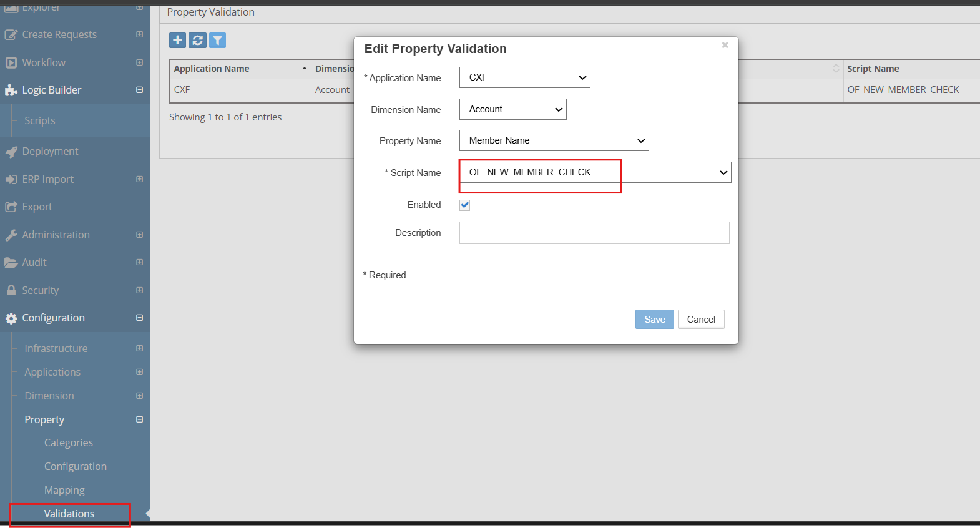Click the Logic Builder puzzle icon

point(11,90)
